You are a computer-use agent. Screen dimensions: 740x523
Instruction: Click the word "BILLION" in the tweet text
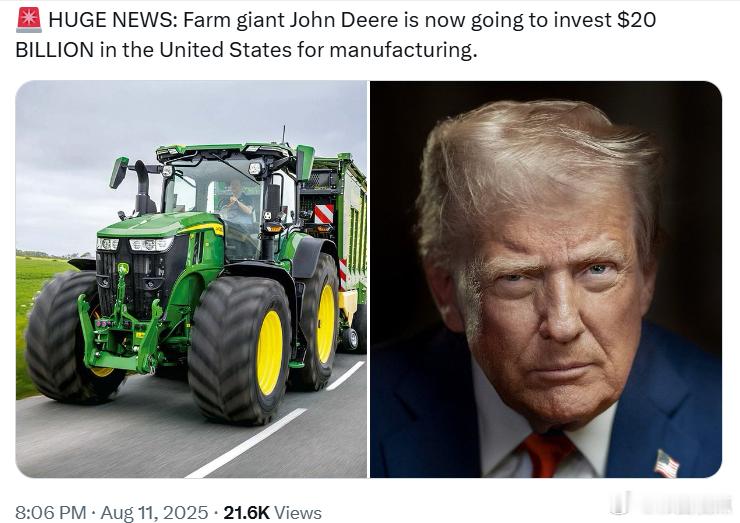[x=54, y=50]
